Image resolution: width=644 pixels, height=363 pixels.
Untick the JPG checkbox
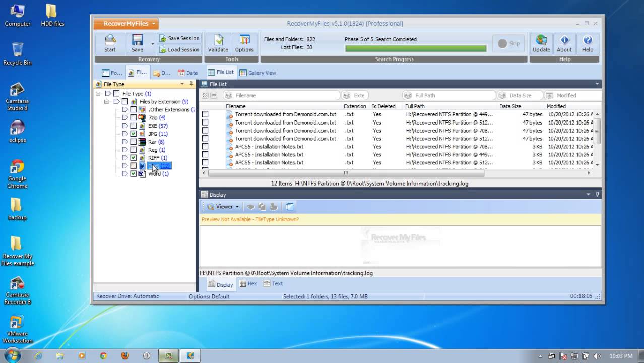[133, 134]
